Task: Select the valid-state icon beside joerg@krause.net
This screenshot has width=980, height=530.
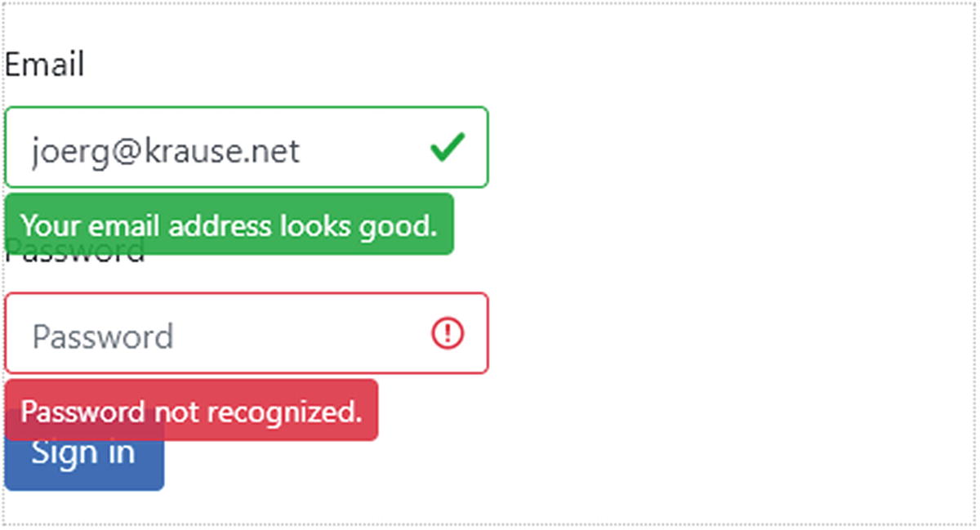Action: tap(447, 148)
